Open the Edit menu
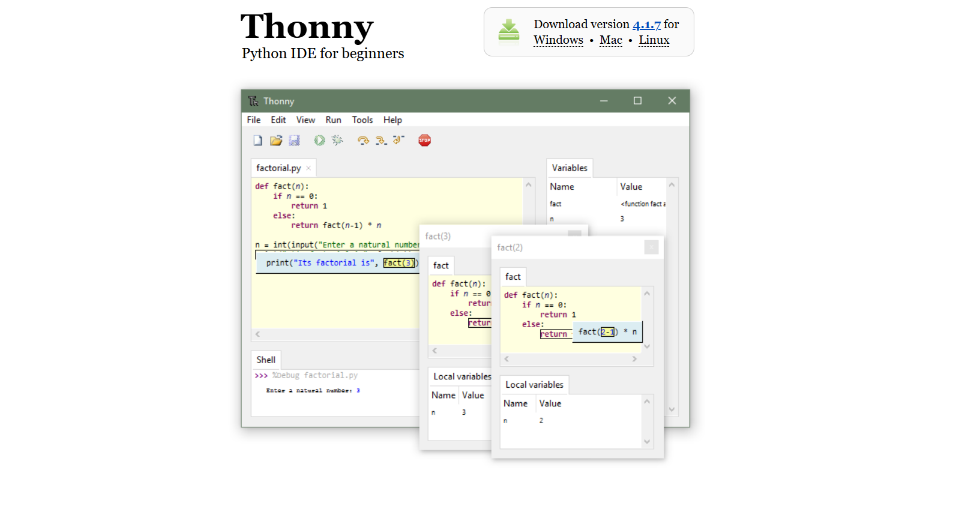The height and width of the screenshot is (512, 980). 278,120
